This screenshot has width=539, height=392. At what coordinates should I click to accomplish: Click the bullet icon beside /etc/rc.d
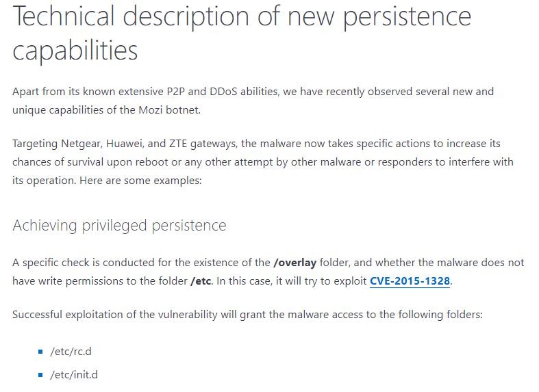coord(40,352)
